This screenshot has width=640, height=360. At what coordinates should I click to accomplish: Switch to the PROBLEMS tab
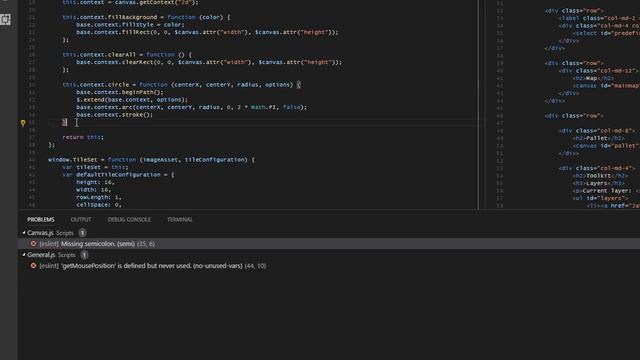[x=41, y=220]
